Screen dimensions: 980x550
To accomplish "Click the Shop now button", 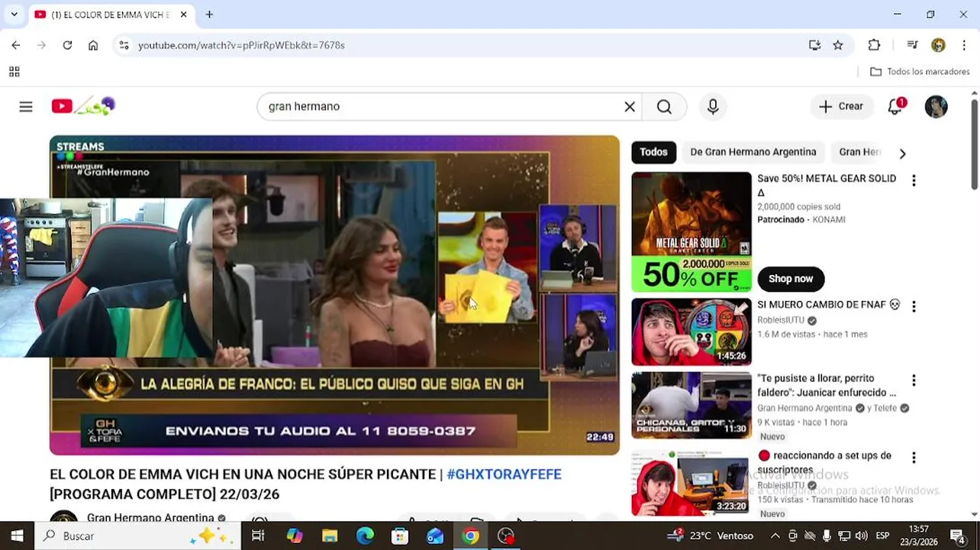I will pyautogui.click(x=791, y=279).
